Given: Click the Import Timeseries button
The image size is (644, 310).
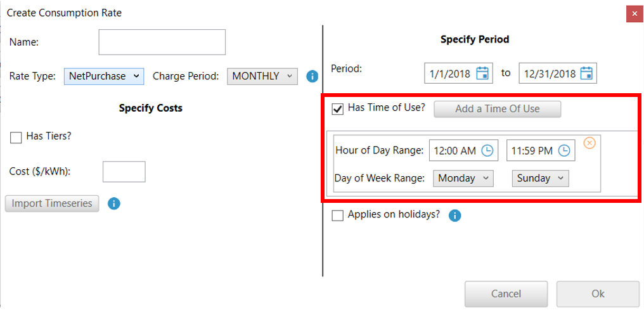Looking at the screenshot, I should pos(52,203).
